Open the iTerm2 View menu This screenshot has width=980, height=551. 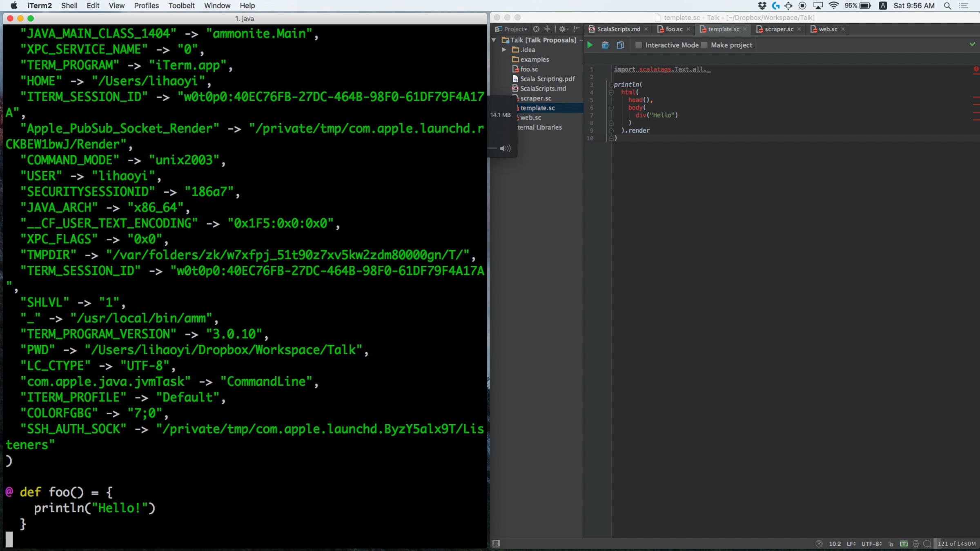tap(116, 6)
